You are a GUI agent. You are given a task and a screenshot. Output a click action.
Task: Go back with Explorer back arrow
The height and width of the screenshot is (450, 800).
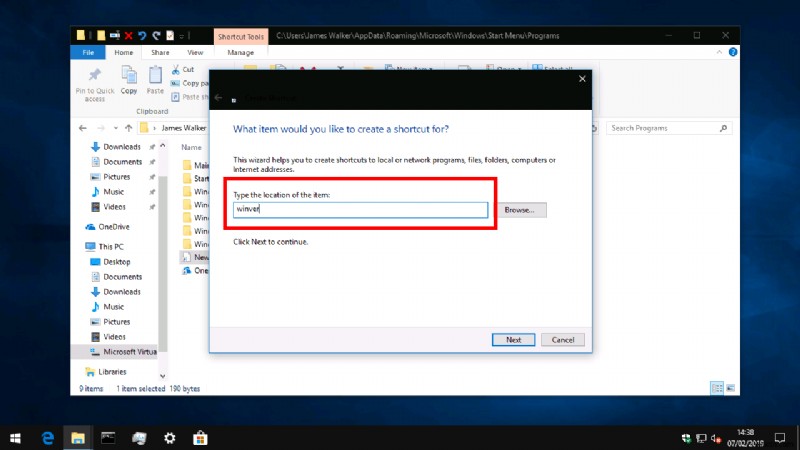pyautogui.click(x=83, y=128)
